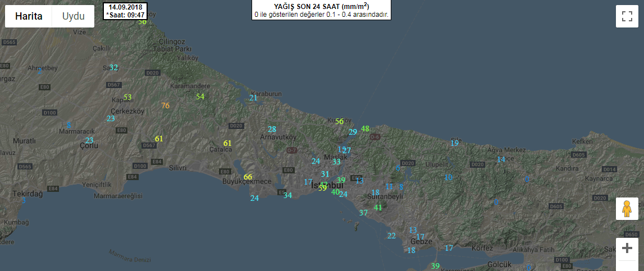Click the 41 marker below Sultanbeyli
Screen dimensions: 644x271
click(378, 208)
